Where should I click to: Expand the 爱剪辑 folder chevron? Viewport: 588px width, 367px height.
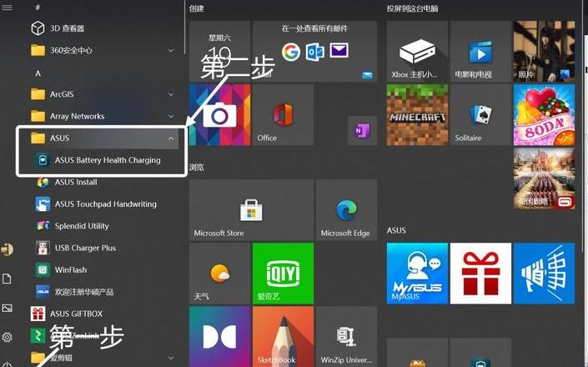171,358
